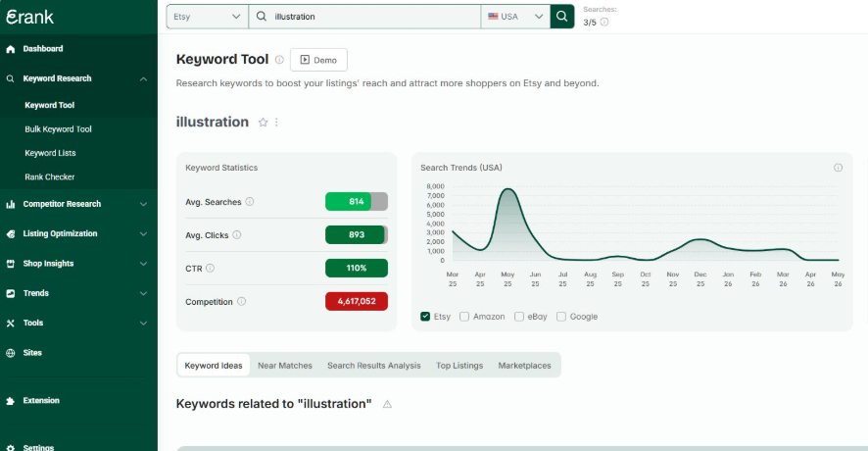Open the Sites menu item
The width and height of the screenshot is (868, 451).
point(32,353)
